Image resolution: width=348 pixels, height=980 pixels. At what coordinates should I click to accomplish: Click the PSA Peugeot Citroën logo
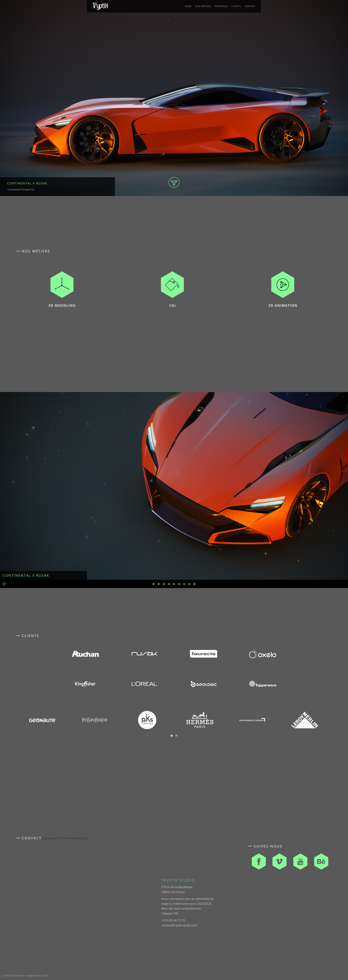click(252, 720)
